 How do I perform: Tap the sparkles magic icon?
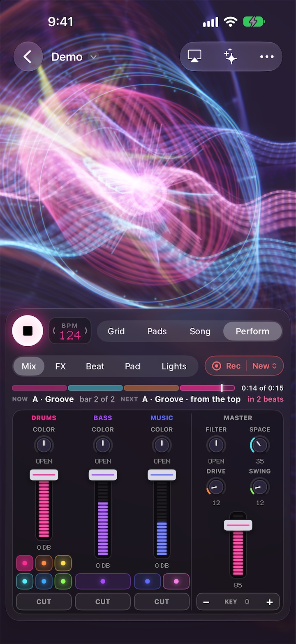point(231,57)
